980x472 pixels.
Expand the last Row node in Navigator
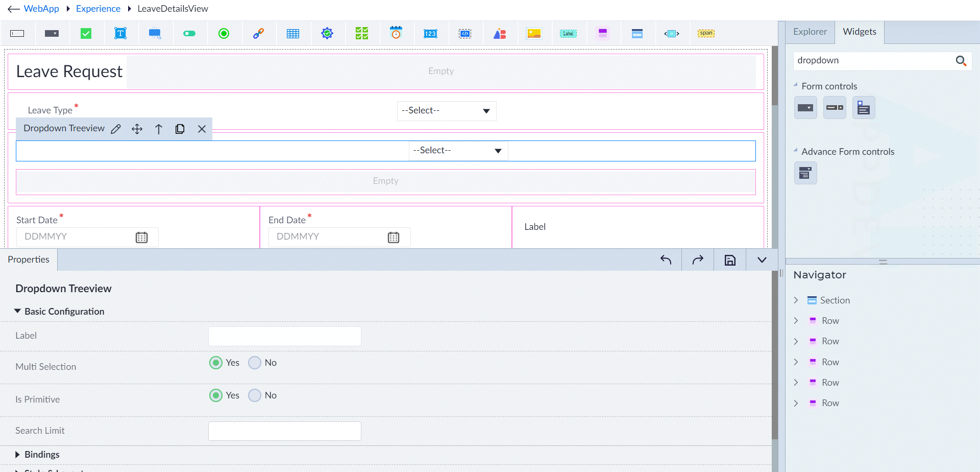796,403
